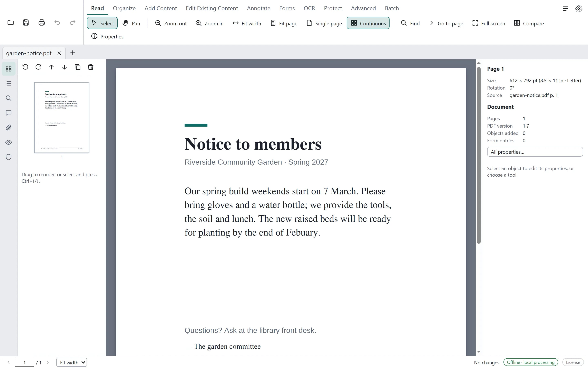The height and width of the screenshot is (368, 588).
Task: Open a file with the folder icon
Action: pos(10,23)
